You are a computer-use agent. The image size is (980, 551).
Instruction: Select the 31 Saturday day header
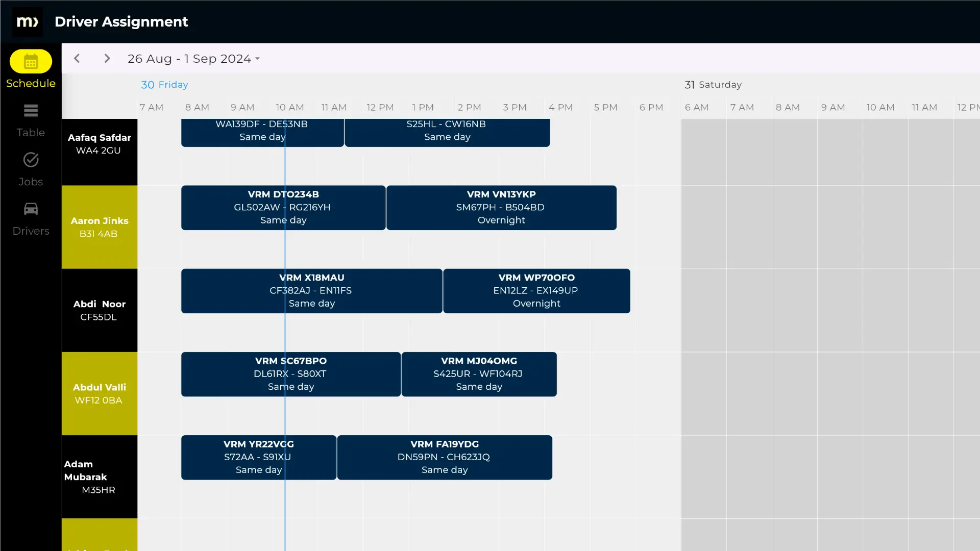pos(713,85)
